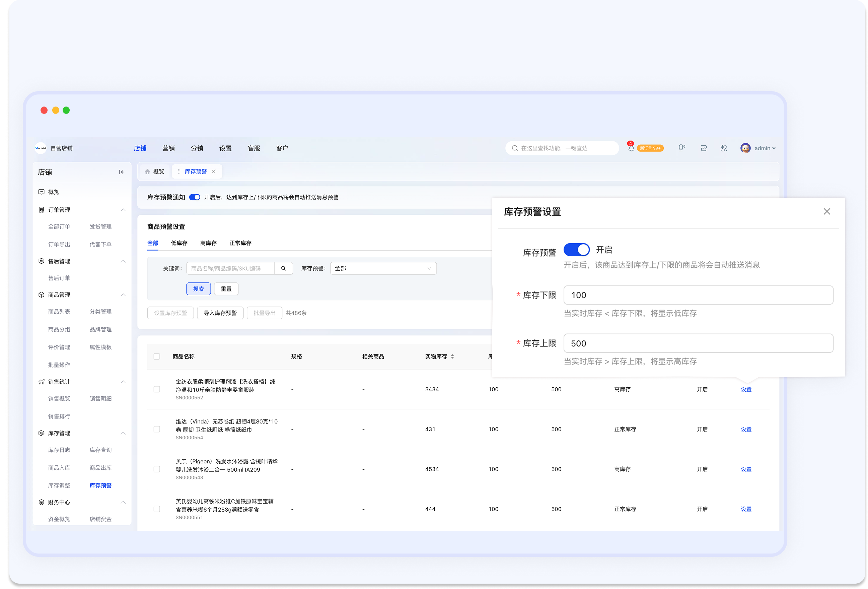The width and height of the screenshot is (868, 589).
Task: Switch to the 正常库存 tab
Action: 240,243
